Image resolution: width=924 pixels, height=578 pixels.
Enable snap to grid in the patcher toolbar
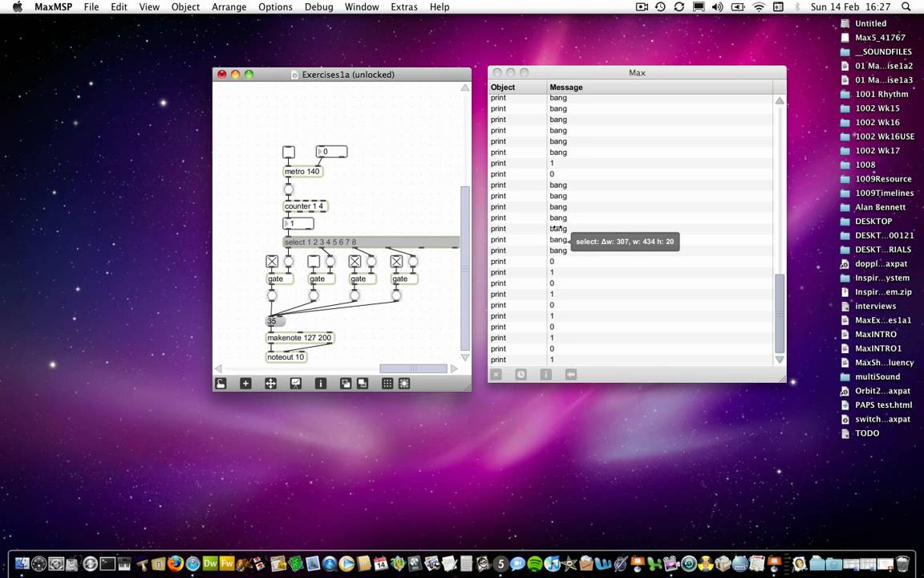pyautogui.click(x=404, y=384)
